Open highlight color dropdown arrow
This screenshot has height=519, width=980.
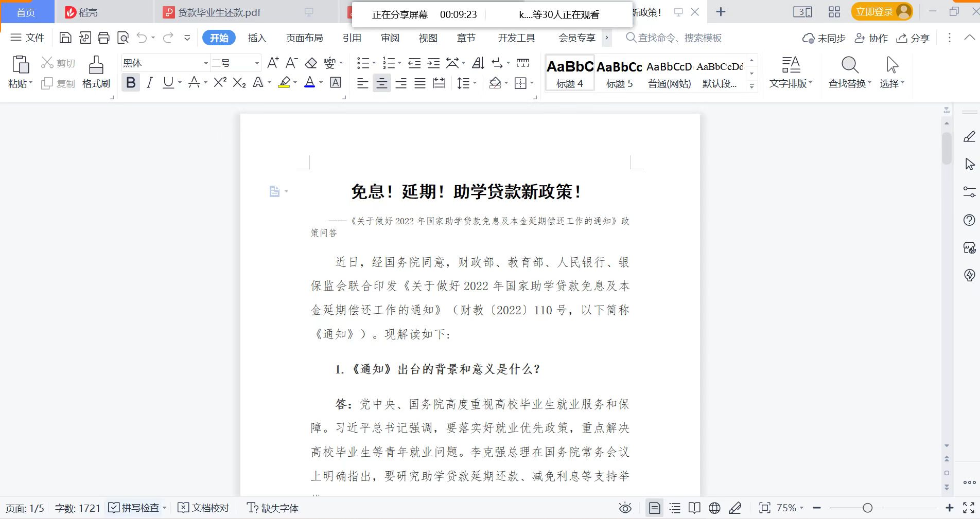pyautogui.click(x=295, y=82)
